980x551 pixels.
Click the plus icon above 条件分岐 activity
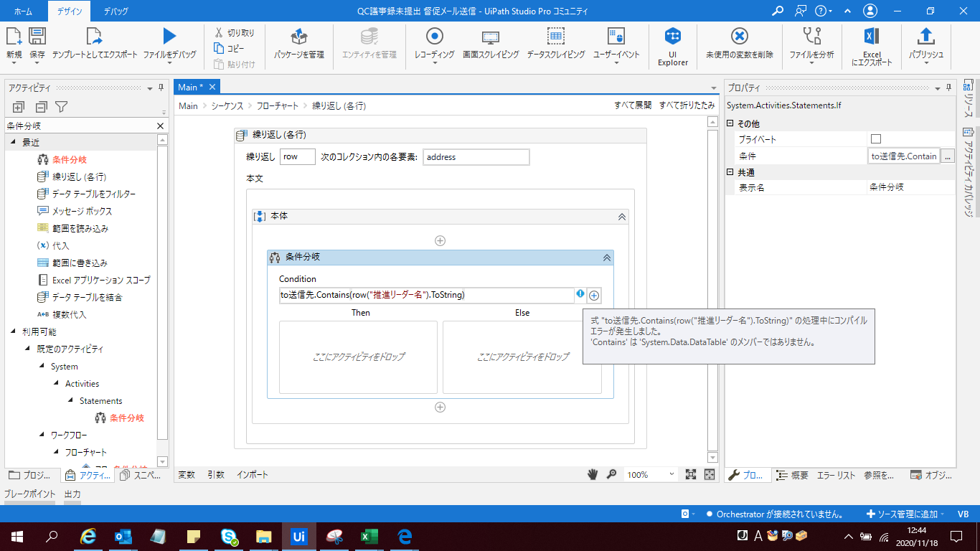pos(440,241)
